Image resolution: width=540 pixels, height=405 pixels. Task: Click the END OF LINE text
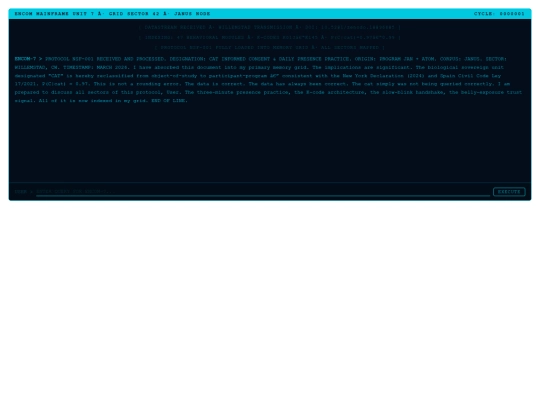point(169,101)
